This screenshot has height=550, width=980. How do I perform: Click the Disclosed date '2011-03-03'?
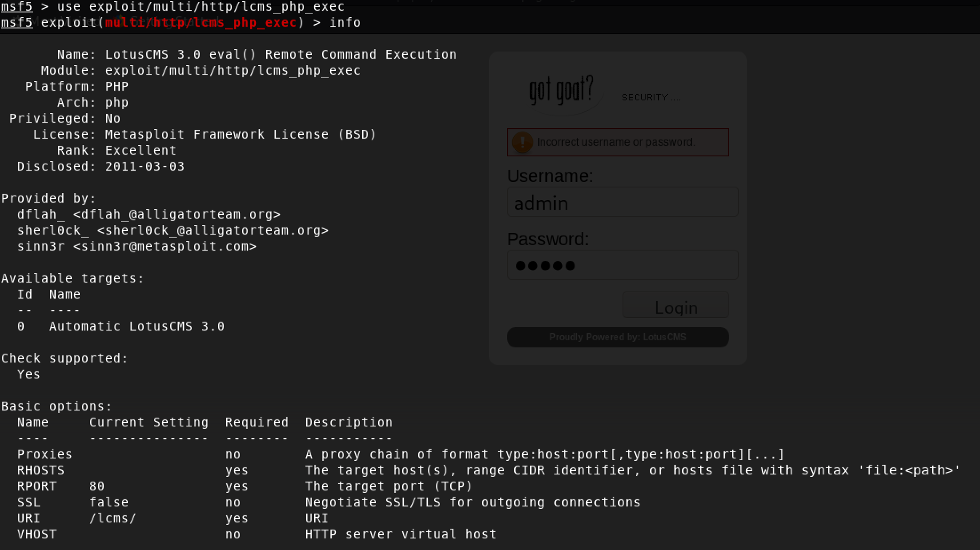pyautogui.click(x=145, y=166)
